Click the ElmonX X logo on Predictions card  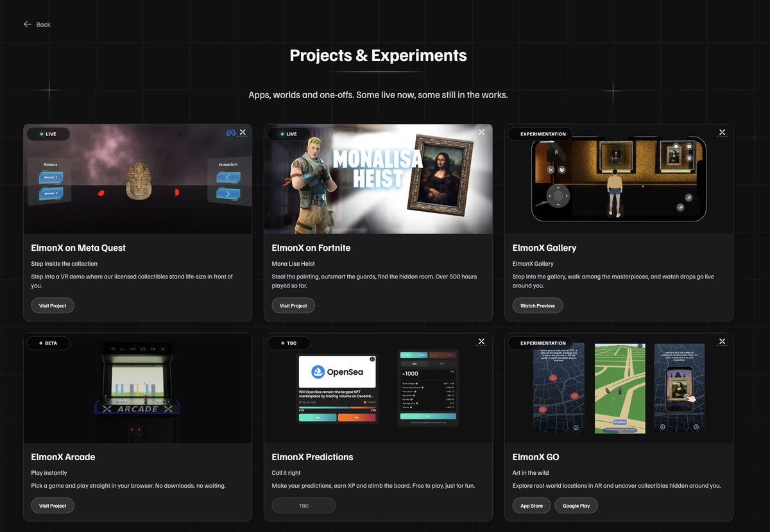pos(482,342)
